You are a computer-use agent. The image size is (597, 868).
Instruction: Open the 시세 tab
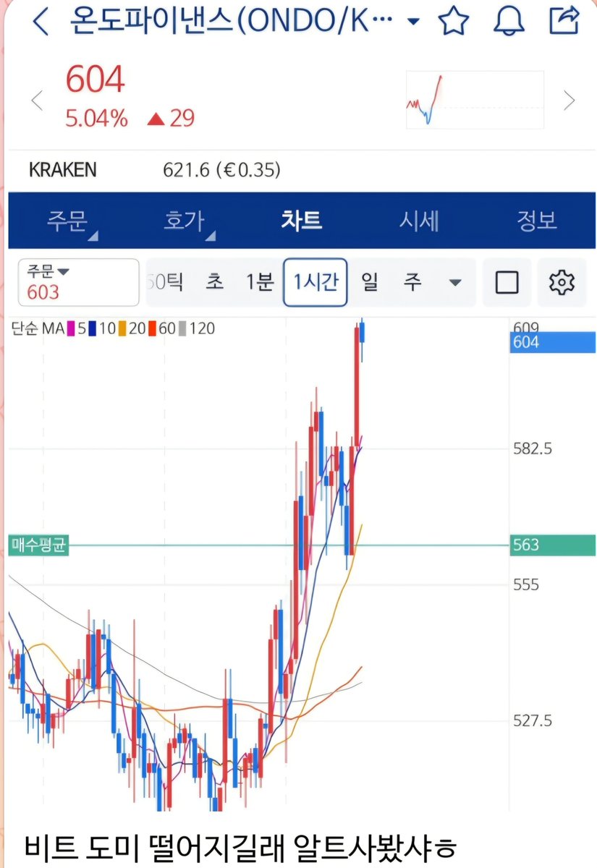point(419,221)
